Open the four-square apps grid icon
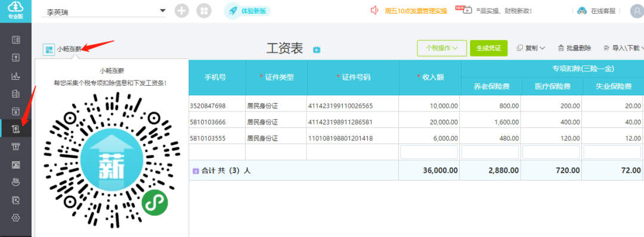644x237 pixels. 204,11
